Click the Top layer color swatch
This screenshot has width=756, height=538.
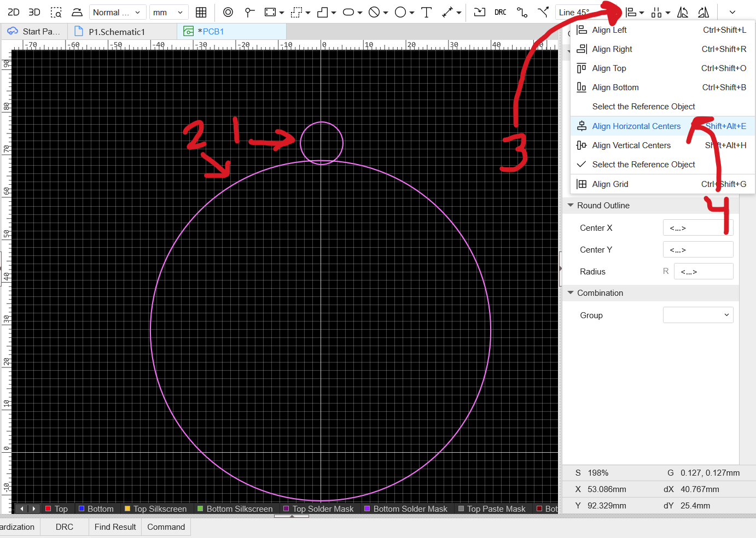(x=48, y=508)
